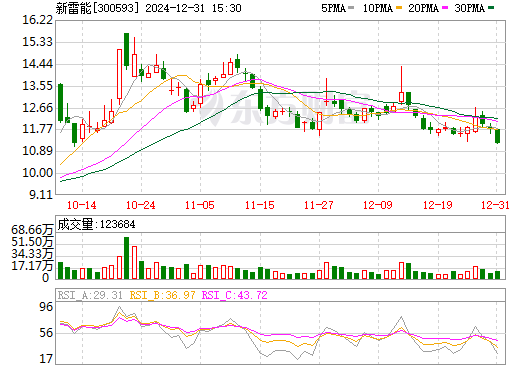Click the first green candlestick on the chart's left edge
Screen dimensions: 520x365
60,102
